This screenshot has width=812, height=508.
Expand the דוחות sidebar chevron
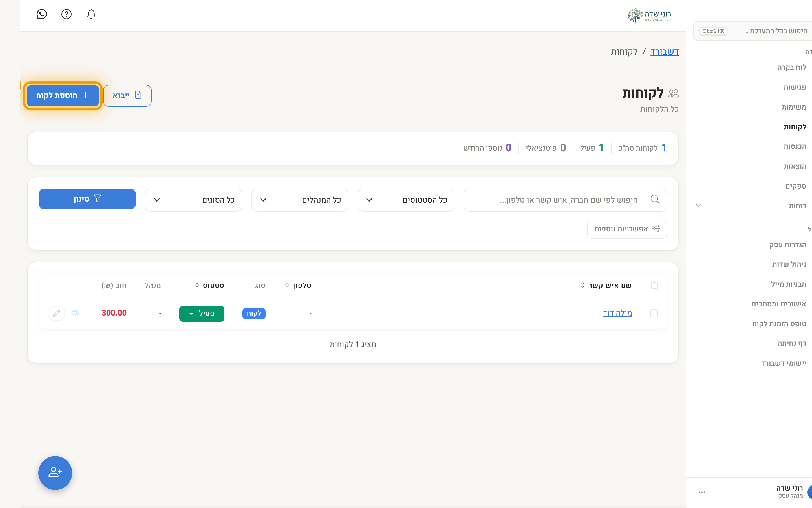coord(698,205)
